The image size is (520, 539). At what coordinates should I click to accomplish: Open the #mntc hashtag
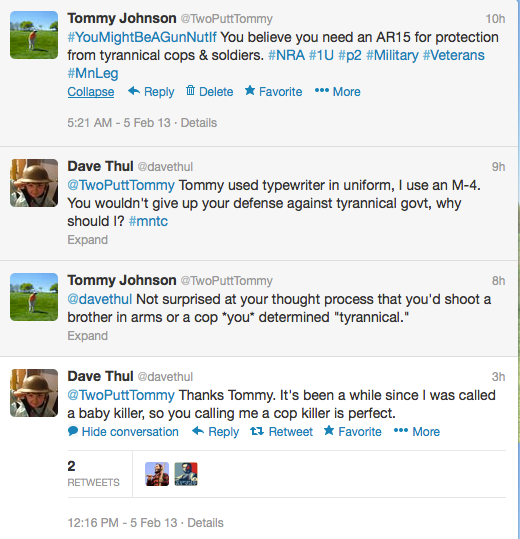pyautogui.click(x=148, y=221)
